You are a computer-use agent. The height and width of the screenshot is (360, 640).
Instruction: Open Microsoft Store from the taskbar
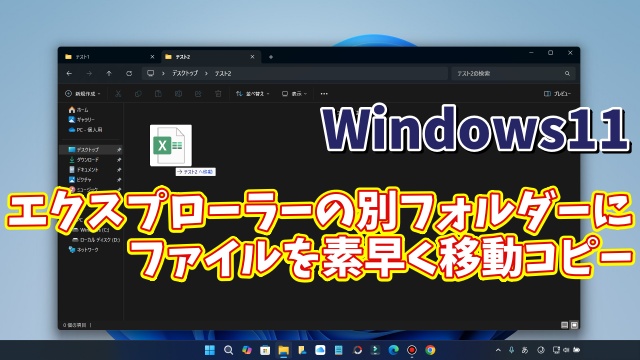[265, 350]
